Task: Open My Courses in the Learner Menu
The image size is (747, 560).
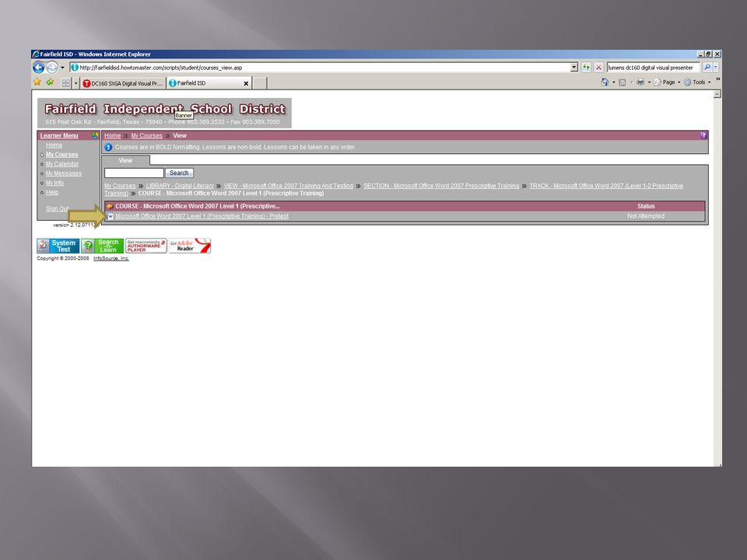Action: click(x=62, y=155)
